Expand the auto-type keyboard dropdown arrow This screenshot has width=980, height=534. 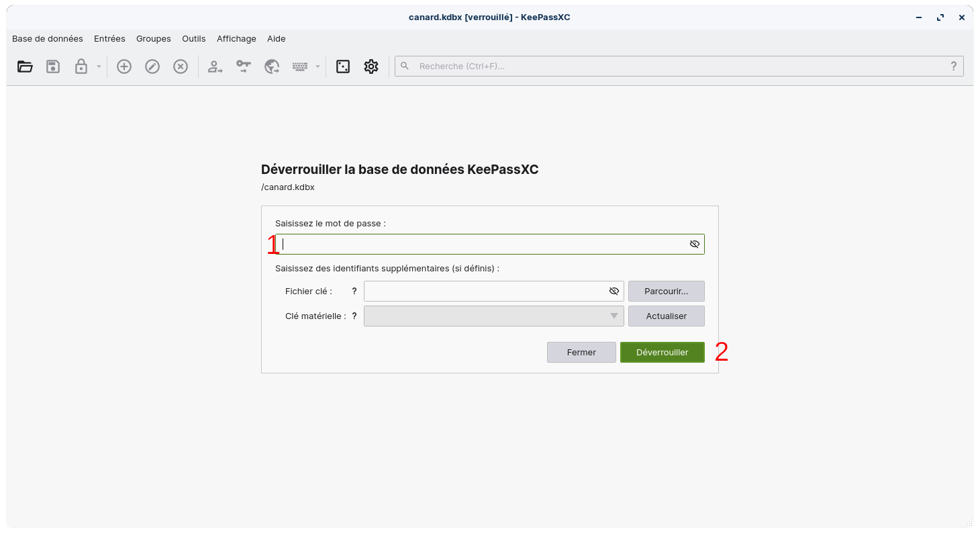tap(317, 66)
